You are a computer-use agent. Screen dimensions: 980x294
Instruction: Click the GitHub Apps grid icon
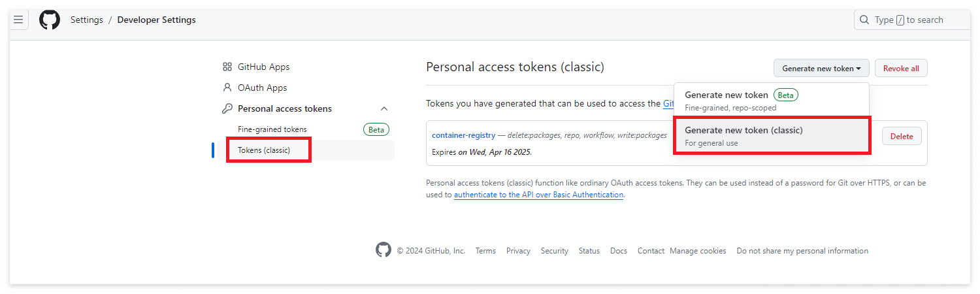point(227,67)
